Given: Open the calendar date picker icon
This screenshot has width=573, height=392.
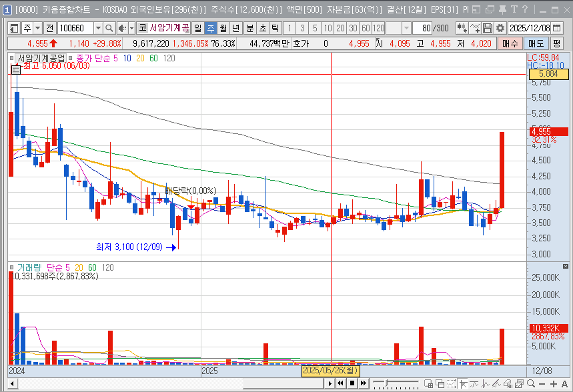Looking at the screenshot, I should 556,28.
